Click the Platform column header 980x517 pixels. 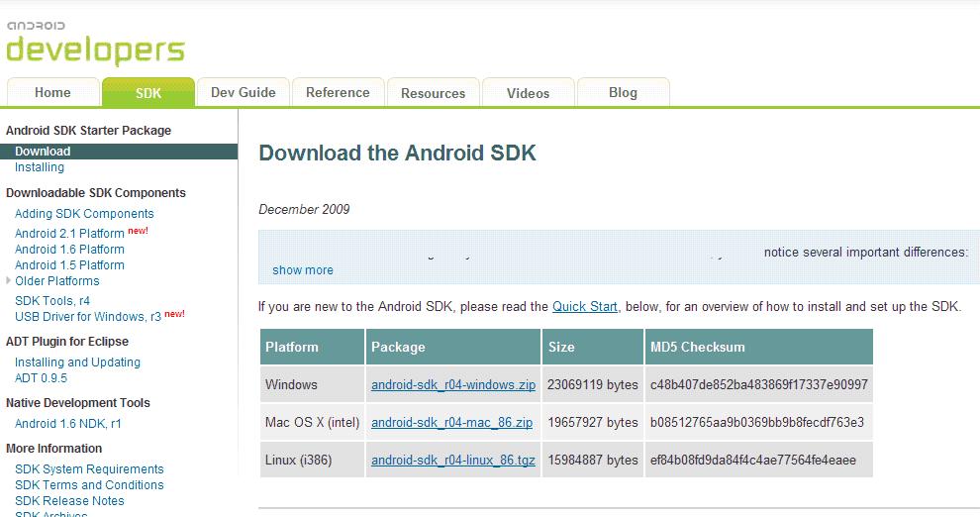tap(312, 347)
